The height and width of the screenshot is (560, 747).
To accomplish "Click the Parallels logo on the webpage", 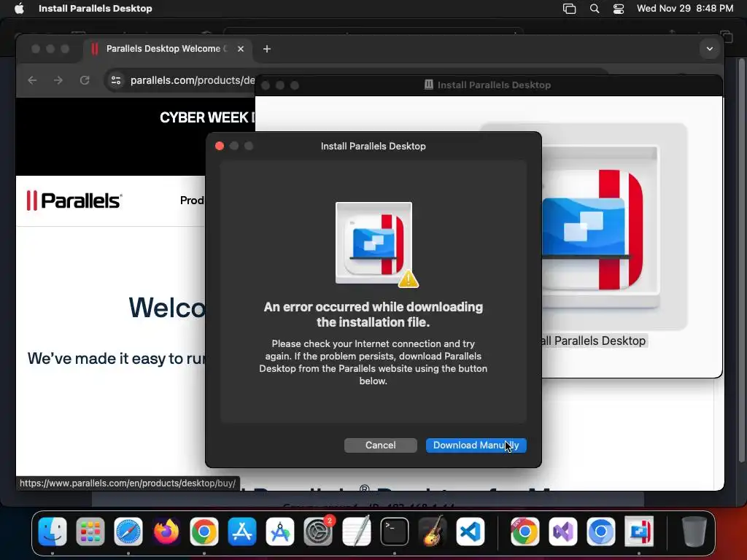I will click(74, 201).
